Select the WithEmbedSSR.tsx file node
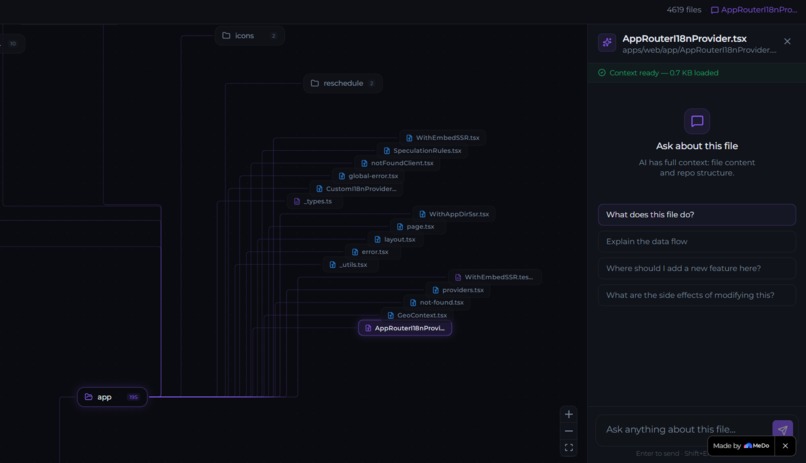The width and height of the screenshot is (806, 463). (443, 138)
